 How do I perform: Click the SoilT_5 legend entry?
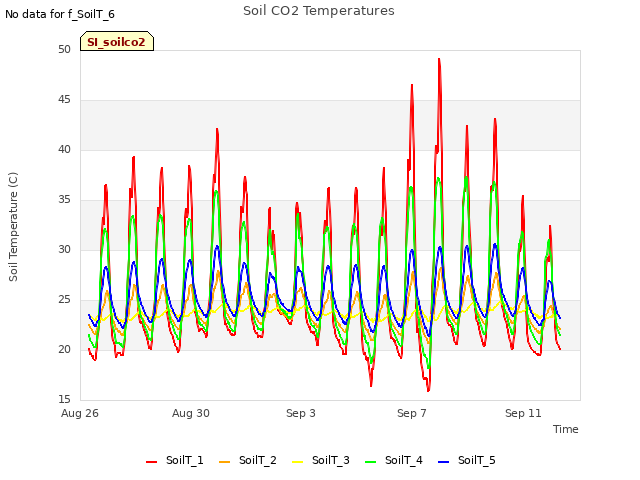pyautogui.click(x=467, y=460)
